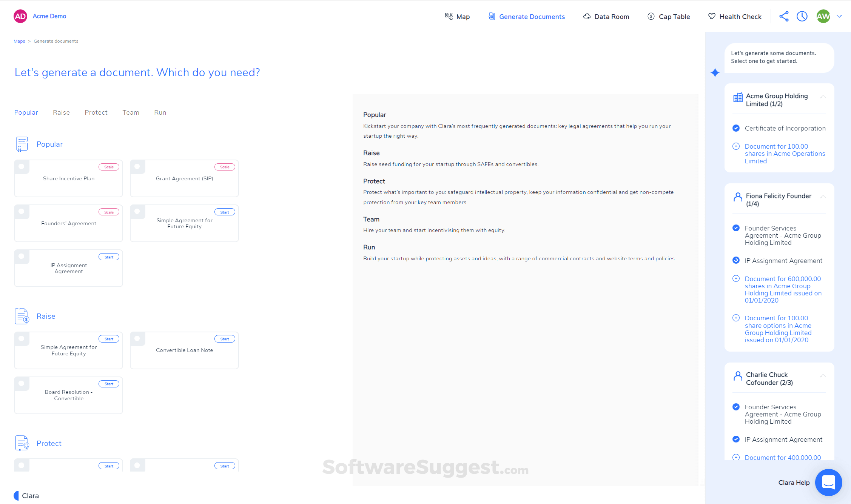
Task: Check the Share Incentive Plan card checkbox
Action: (22, 166)
